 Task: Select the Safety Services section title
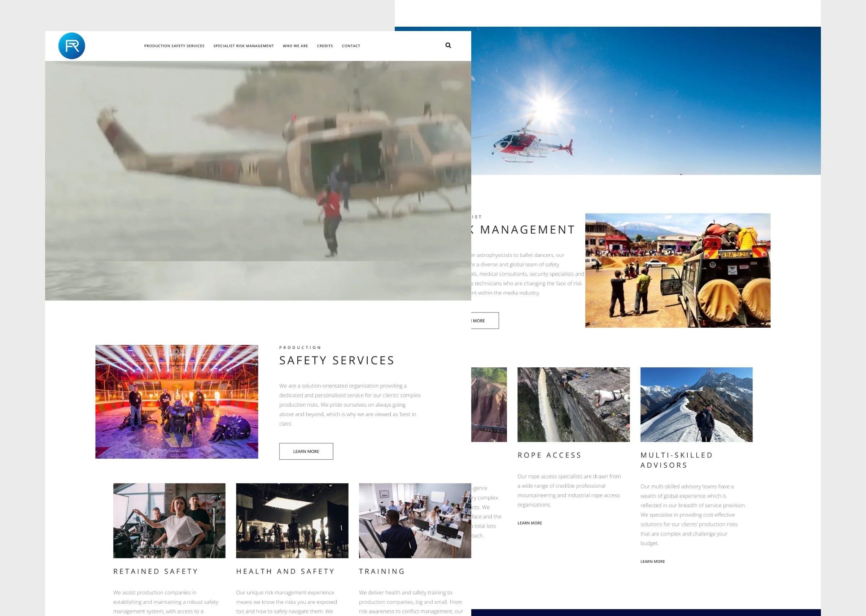click(x=337, y=361)
